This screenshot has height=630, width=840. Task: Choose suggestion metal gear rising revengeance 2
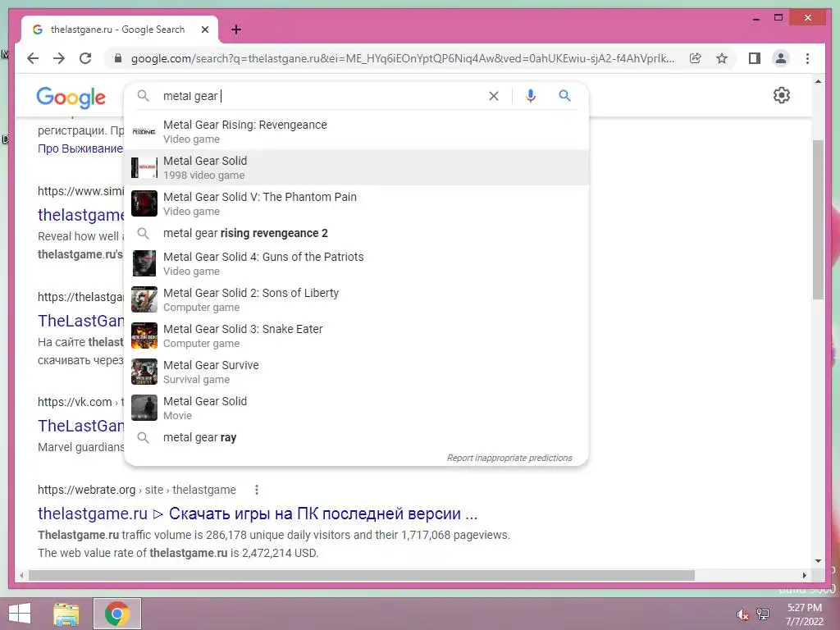[356, 233]
